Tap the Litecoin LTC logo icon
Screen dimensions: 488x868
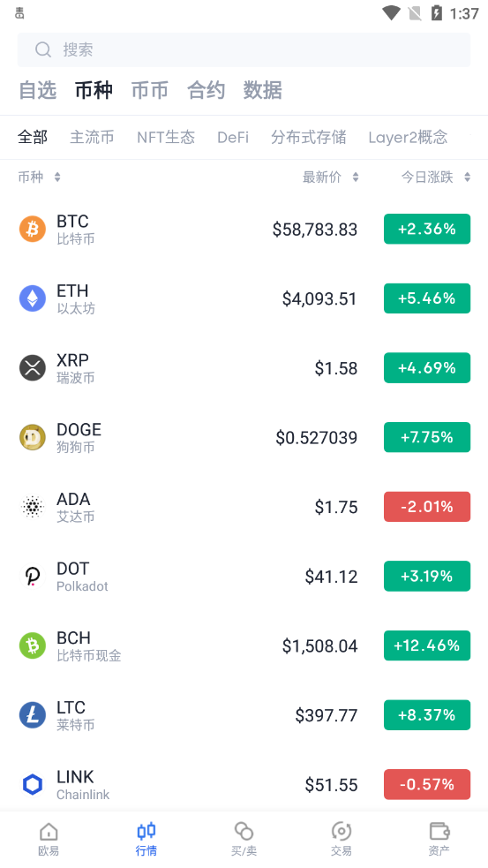point(33,714)
